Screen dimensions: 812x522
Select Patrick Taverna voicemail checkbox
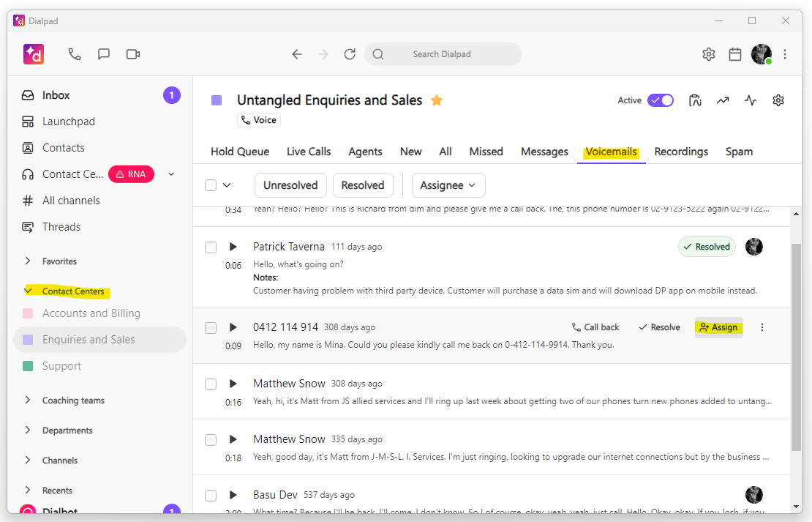pos(210,247)
